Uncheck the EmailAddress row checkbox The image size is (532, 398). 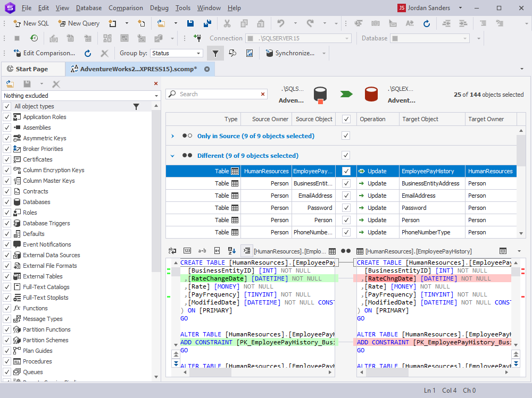[x=346, y=196]
